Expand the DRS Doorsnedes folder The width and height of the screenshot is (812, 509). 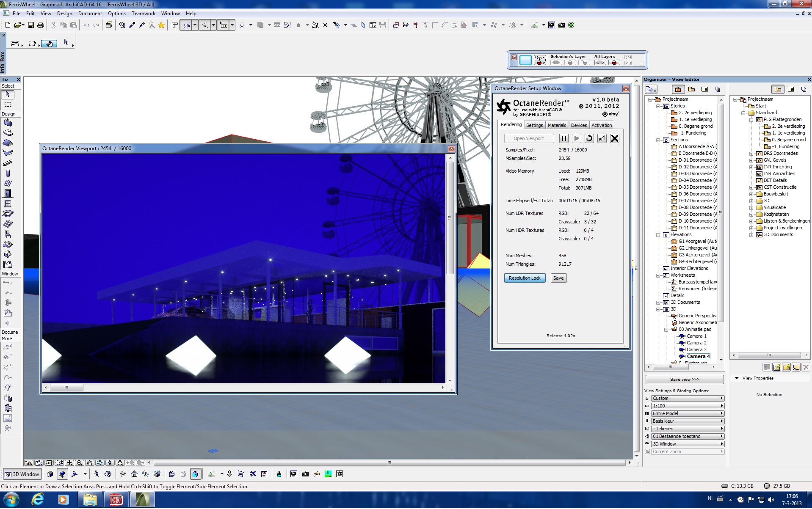(751, 154)
